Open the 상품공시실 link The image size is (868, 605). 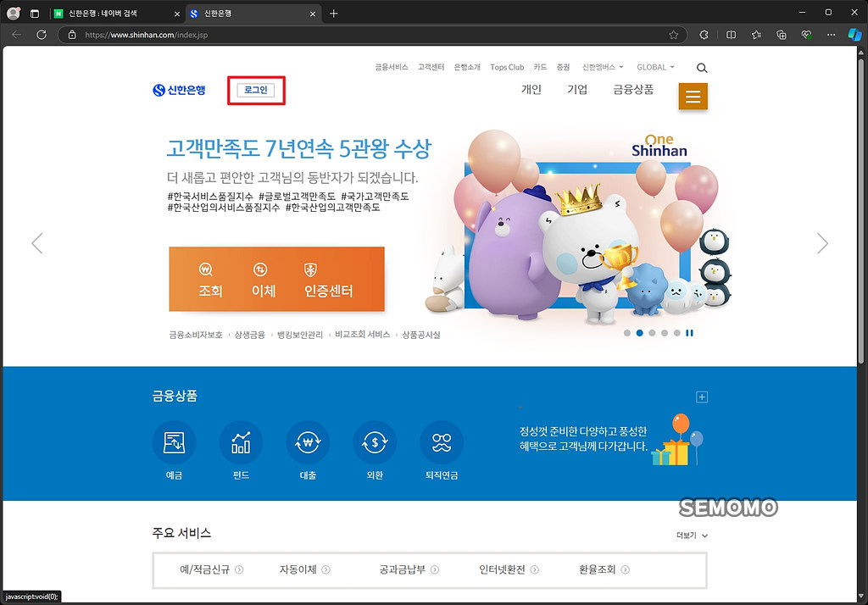point(421,335)
